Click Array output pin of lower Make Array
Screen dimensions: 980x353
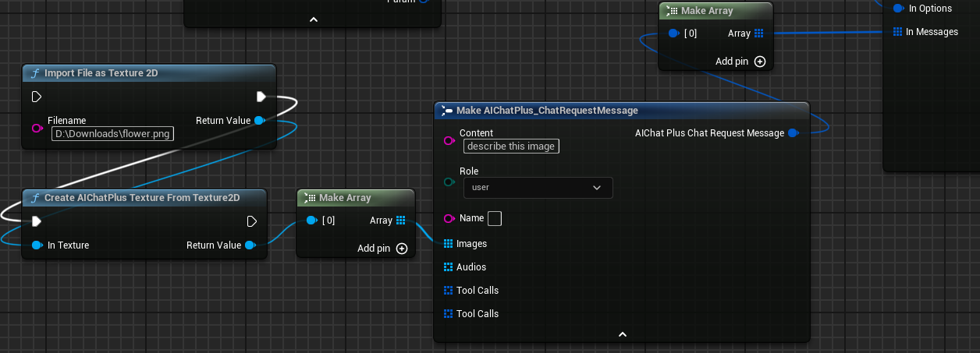click(400, 221)
